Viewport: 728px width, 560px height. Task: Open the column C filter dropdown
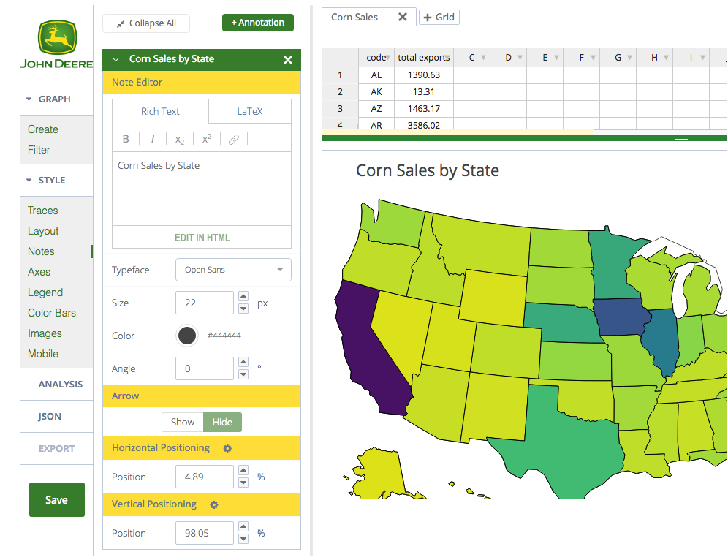[x=483, y=56]
